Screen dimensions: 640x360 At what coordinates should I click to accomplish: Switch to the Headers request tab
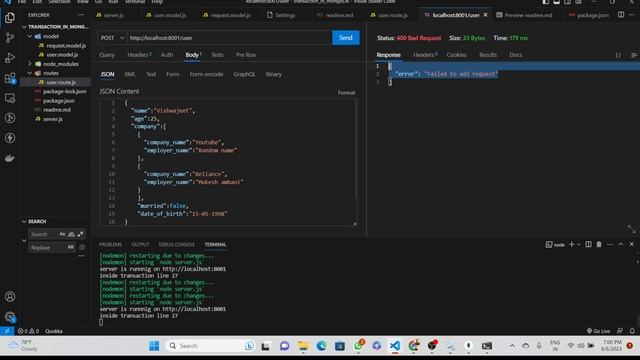139,55
